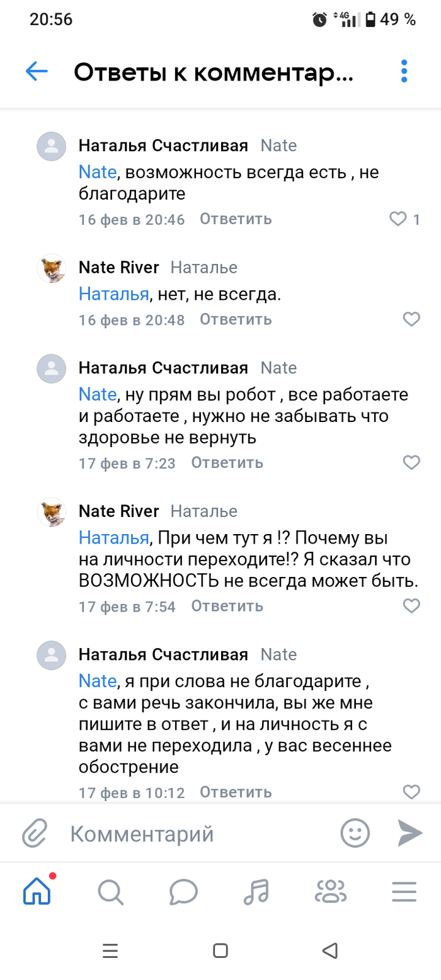
Task: Like the comment "нет, не всегда"
Action: tap(411, 319)
